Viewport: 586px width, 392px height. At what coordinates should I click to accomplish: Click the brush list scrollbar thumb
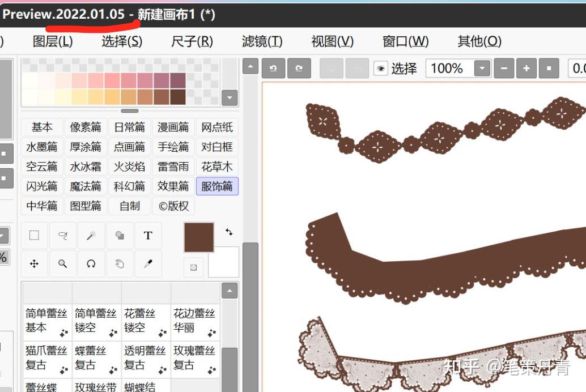point(230,370)
